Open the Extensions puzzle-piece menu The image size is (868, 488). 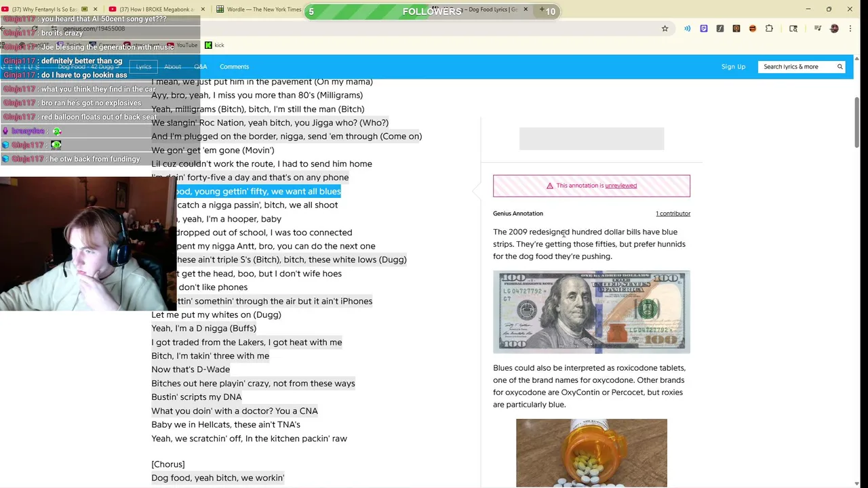click(x=769, y=28)
